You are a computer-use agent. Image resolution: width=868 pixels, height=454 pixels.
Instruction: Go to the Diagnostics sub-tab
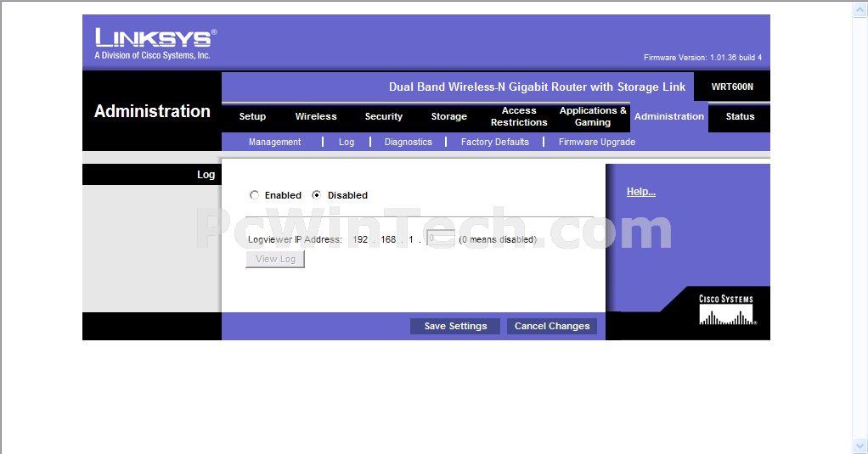408,142
